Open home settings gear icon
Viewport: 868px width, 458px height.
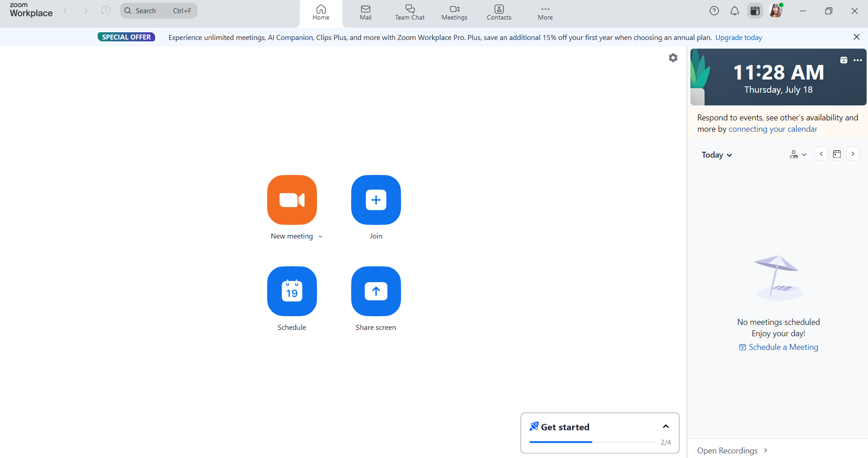[673, 58]
